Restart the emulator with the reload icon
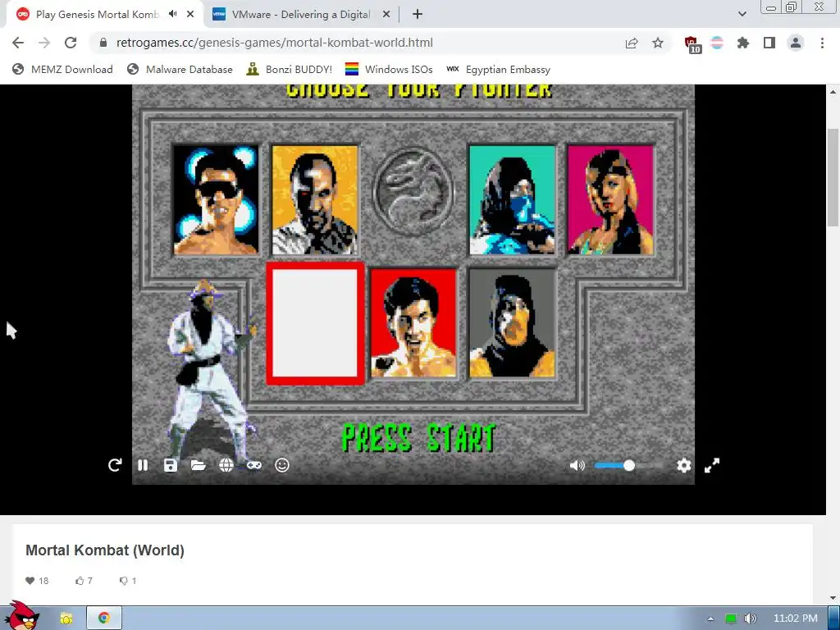840x630 pixels. [x=115, y=465]
